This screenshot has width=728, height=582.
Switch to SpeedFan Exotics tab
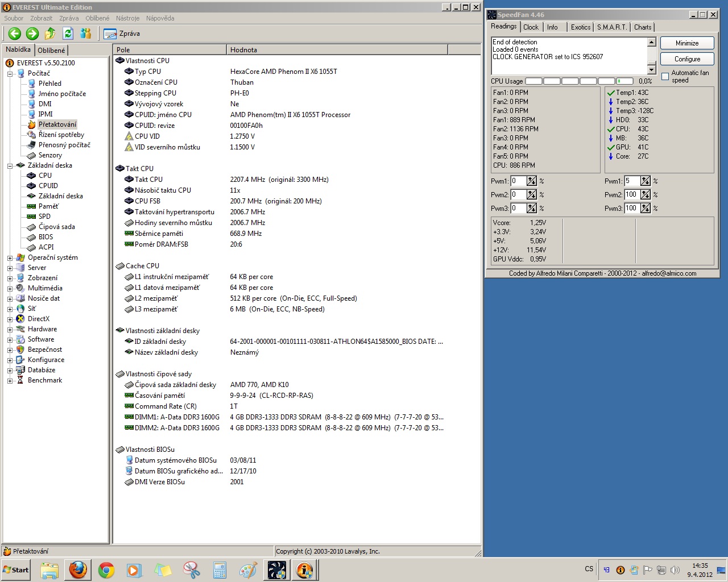[580, 27]
